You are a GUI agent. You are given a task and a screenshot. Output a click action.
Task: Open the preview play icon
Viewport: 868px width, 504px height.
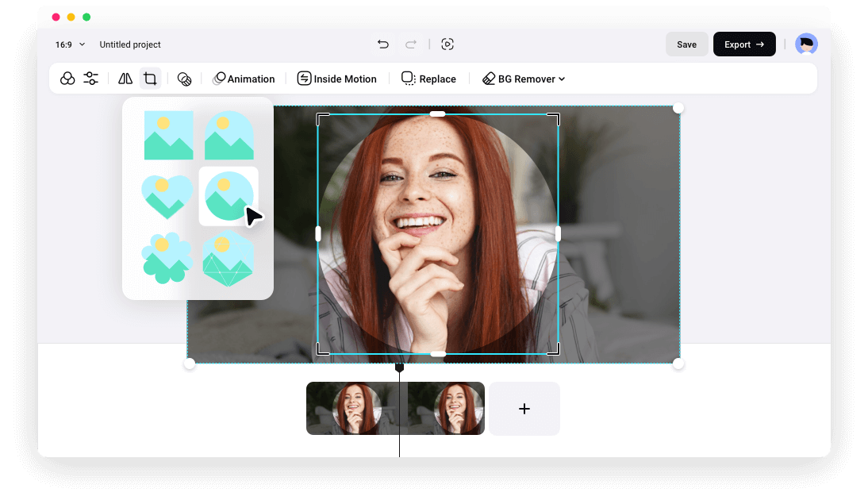(x=447, y=44)
